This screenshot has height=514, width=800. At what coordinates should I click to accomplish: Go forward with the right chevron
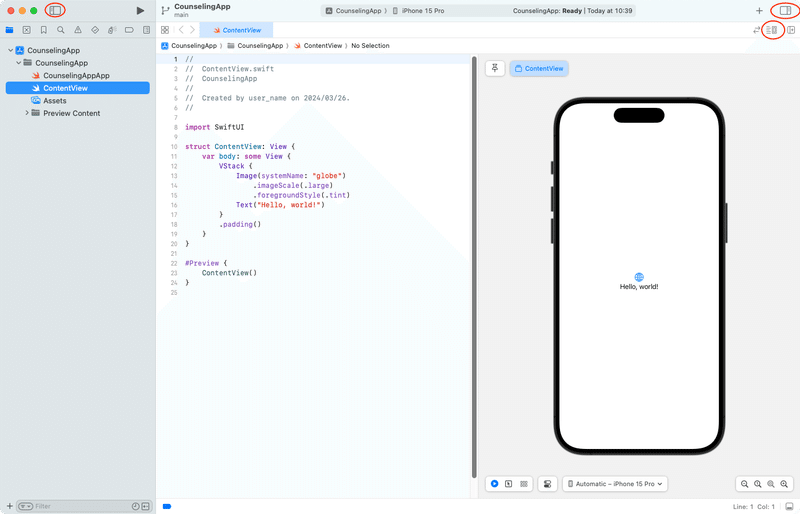(192, 30)
